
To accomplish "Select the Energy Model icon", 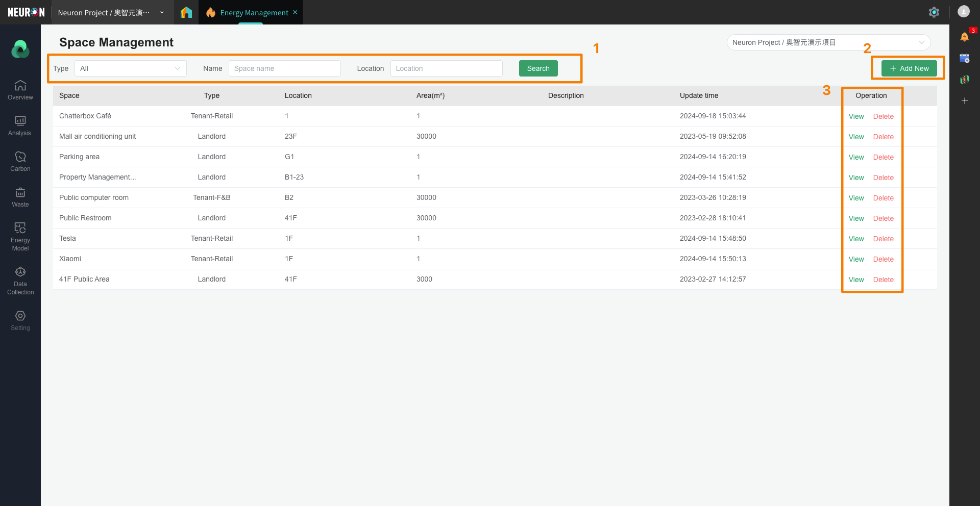I will (20, 236).
